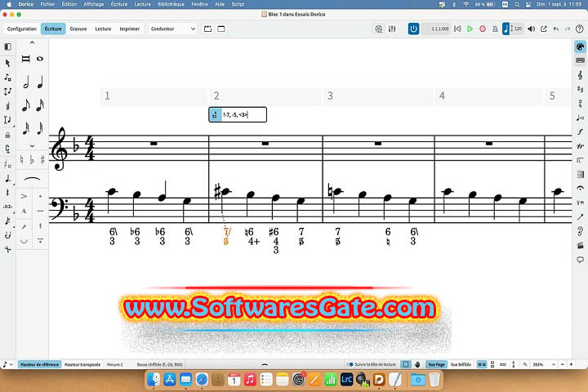Open the Conducteur layout dropdown
Image resolution: width=588 pixels, height=392 pixels.
[172, 29]
